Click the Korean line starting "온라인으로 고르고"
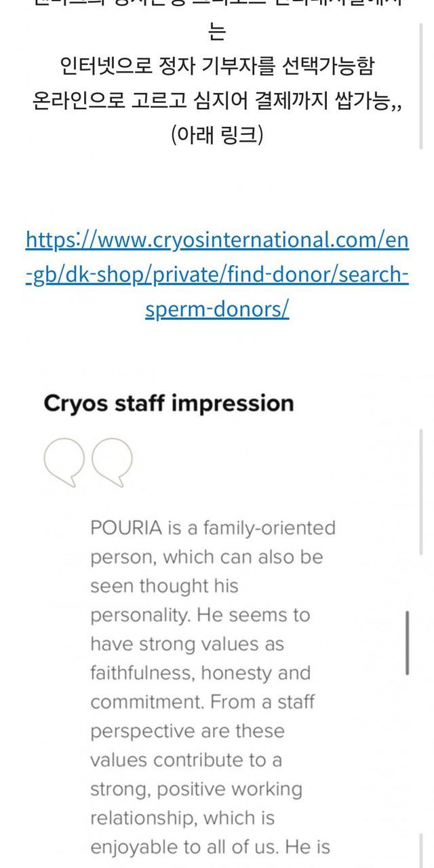The height and width of the screenshot is (868, 434). coord(217,101)
